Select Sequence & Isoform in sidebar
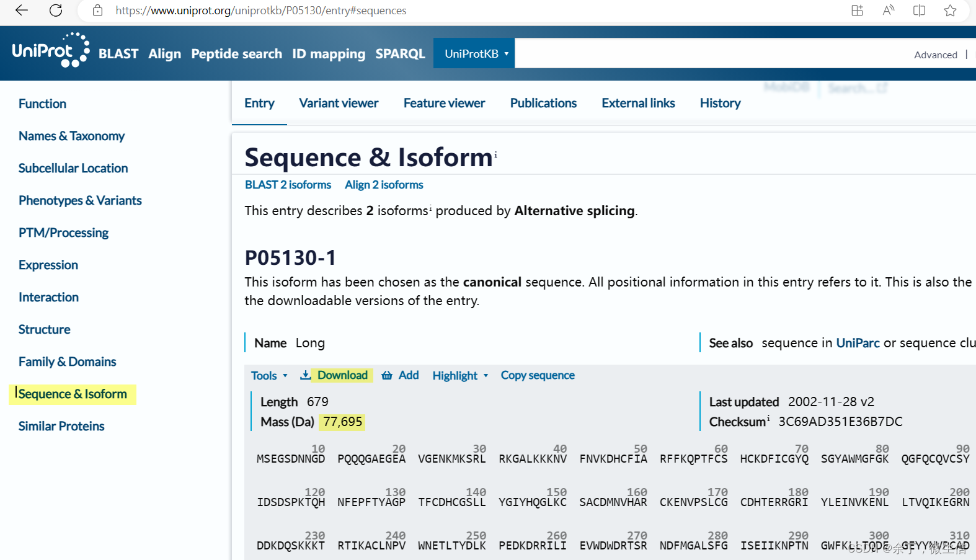Viewport: 976px width, 560px height. [73, 394]
